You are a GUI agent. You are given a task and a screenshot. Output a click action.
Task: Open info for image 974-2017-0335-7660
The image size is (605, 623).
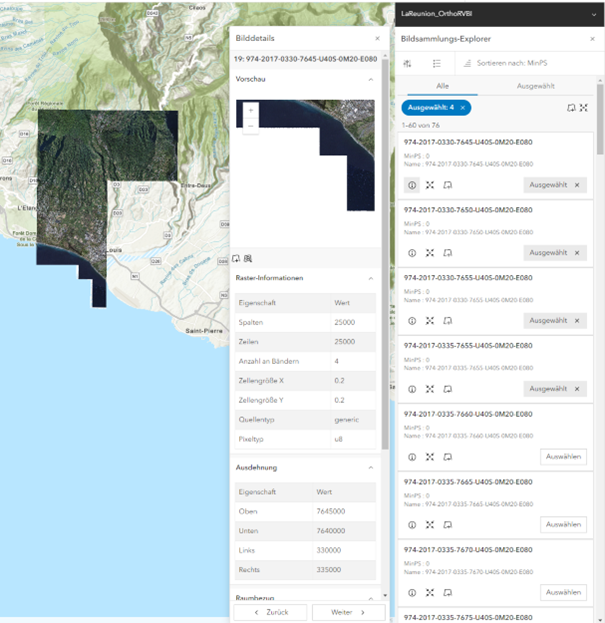point(412,457)
